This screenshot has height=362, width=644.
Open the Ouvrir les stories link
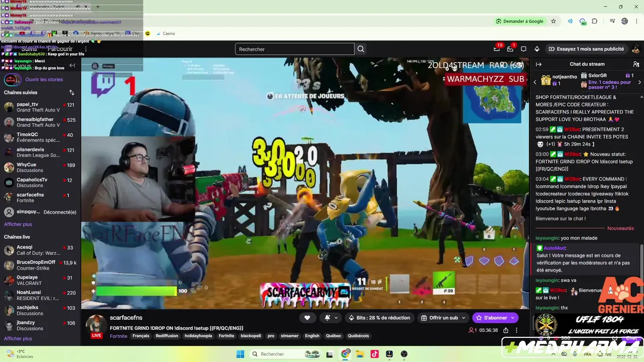pyautogui.click(x=44, y=79)
